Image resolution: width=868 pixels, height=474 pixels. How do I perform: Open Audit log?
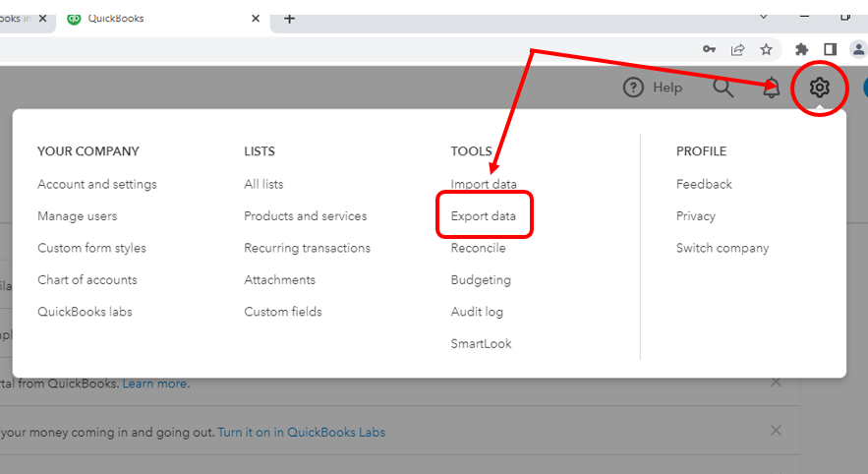[x=477, y=312]
